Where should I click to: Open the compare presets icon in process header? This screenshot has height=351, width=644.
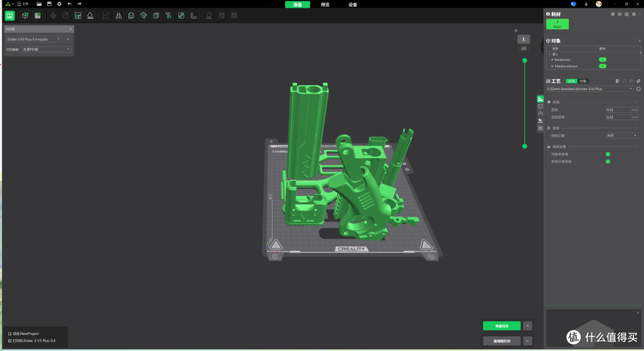(x=638, y=81)
